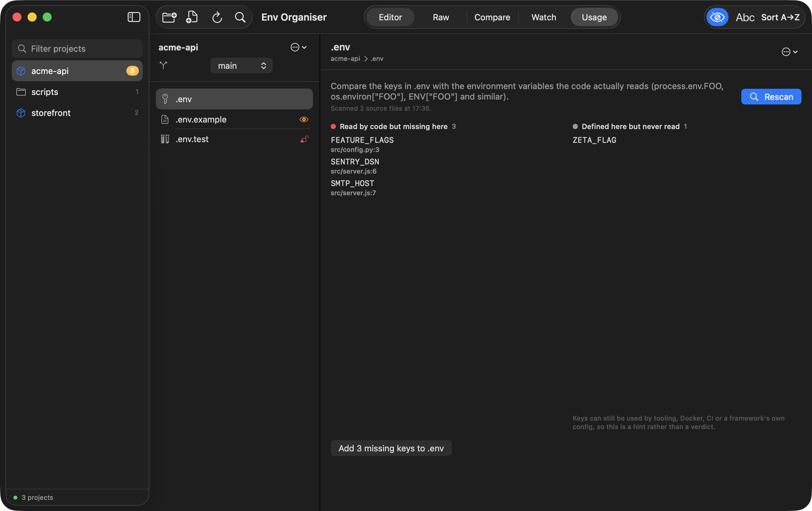Image resolution: width=812 pixels, height=511 pixels.
Task: Open the Compare tab
Action: pyautogui.click(x=492, y=17)
